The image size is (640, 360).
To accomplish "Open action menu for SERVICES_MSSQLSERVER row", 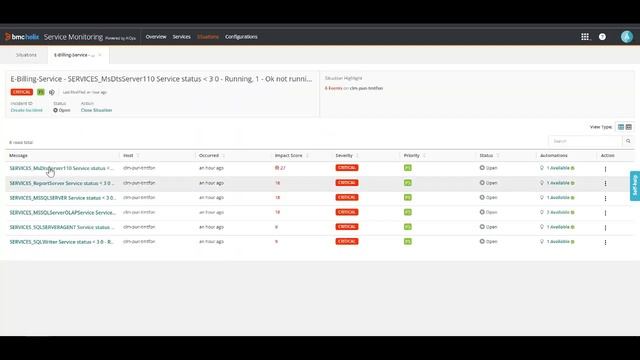I will (605, 198).
